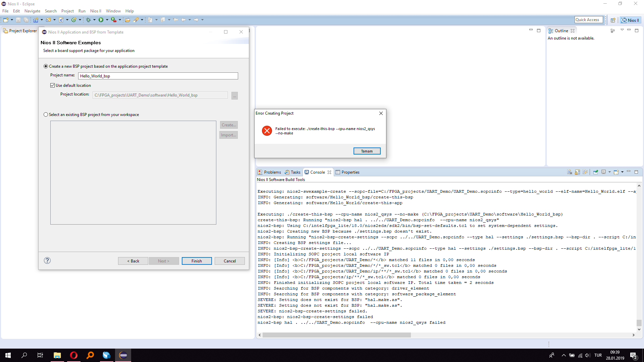This screenshot has height=362, width=644.
Task: Click the Outline panel toolbar icon
Action: pyautogui.click(x=612, y=31)
